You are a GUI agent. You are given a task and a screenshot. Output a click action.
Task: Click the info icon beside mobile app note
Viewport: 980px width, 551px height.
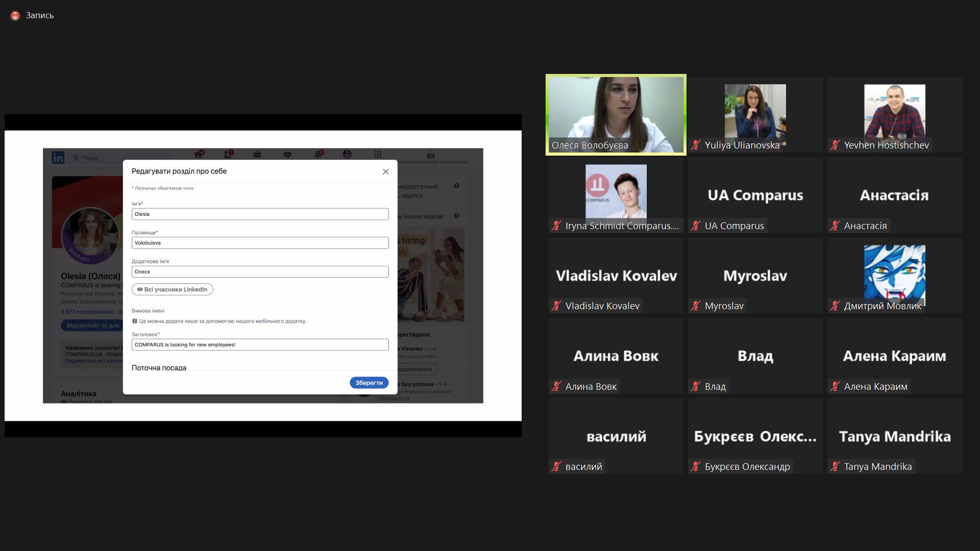[135, 321]
